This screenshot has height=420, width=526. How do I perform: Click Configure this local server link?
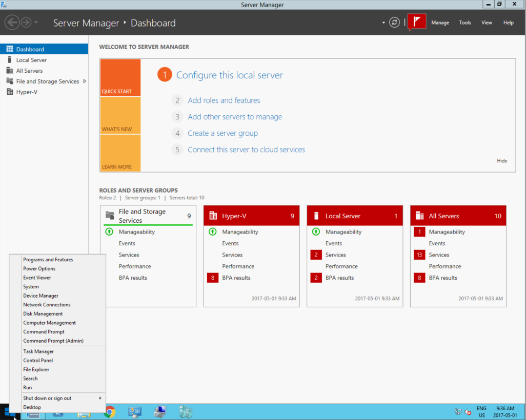[230, 75]
